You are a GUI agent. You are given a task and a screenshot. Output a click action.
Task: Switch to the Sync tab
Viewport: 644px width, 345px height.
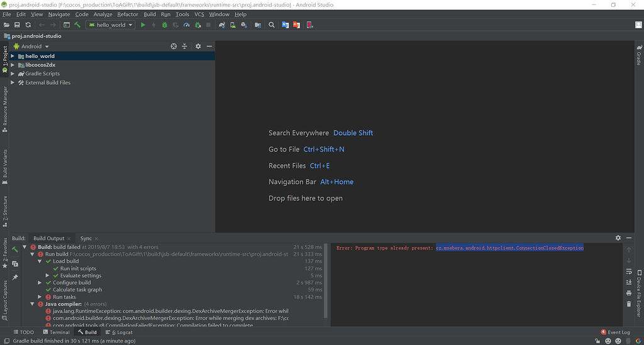coord(86,238)
